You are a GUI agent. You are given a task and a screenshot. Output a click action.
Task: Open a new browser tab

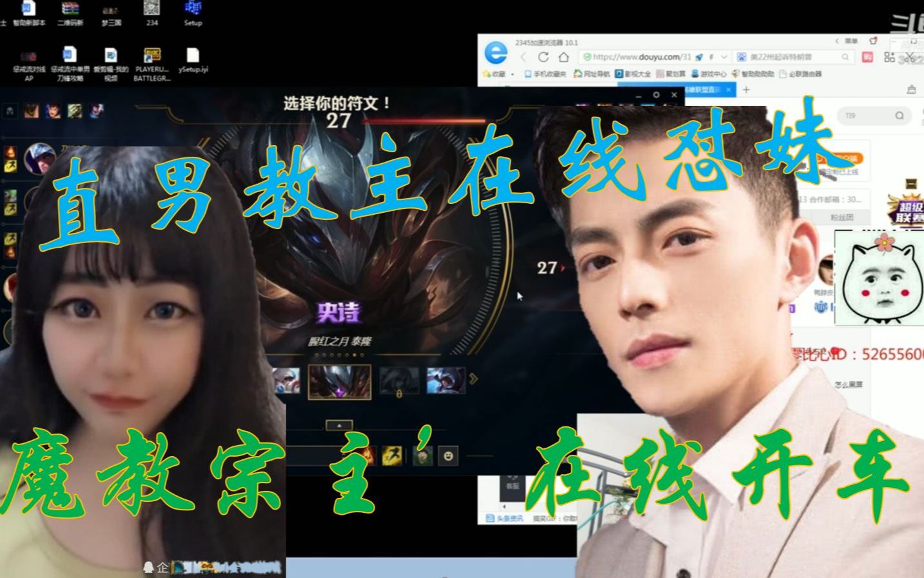(x=746, y=90)
